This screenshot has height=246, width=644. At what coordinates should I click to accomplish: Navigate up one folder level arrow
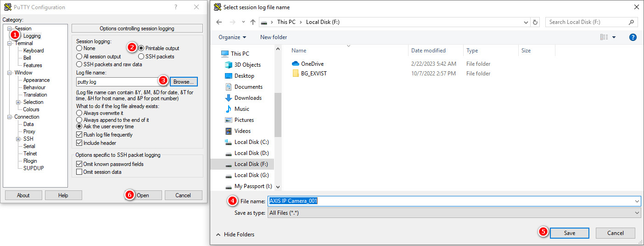point(253,22)
